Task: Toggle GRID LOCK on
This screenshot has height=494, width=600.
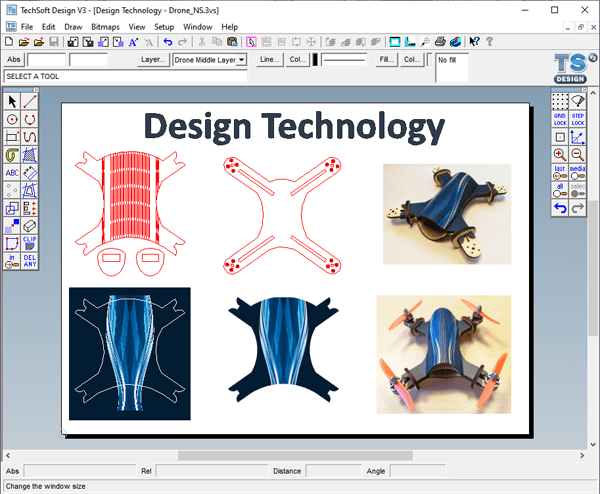Action: click(560, 119)
